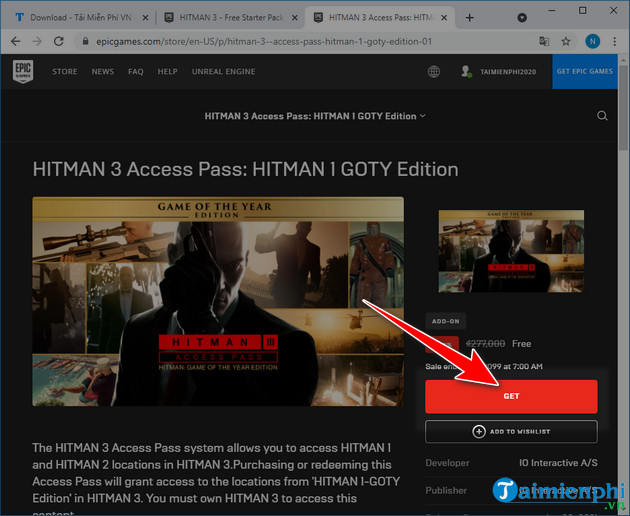Click the HITMAN 3 Access Pass page title
Screen dimensions: 630x516
point(245,169)
